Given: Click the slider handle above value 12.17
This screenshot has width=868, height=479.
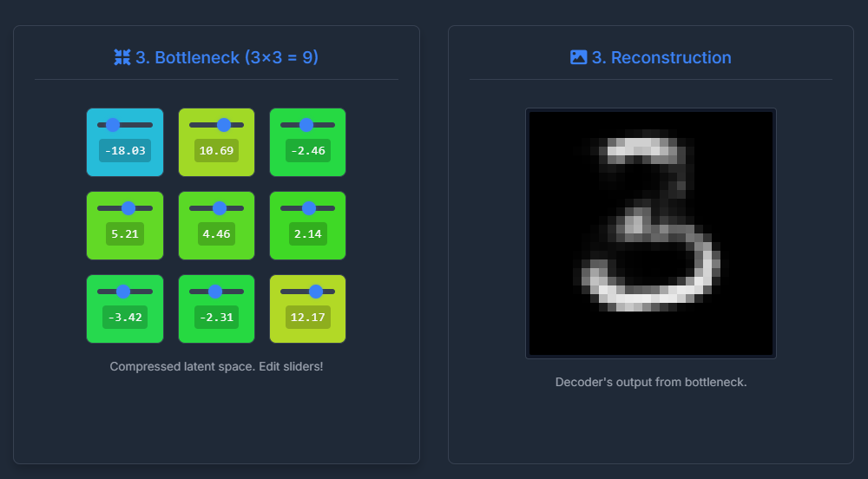Looking at the screenshot, I should point(316,292).
